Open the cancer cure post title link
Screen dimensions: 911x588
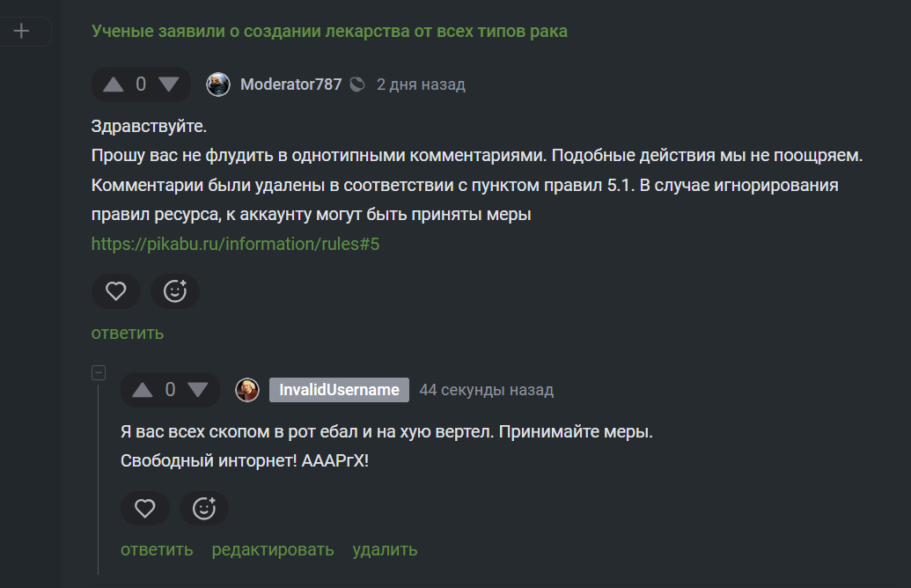(329, 31)
